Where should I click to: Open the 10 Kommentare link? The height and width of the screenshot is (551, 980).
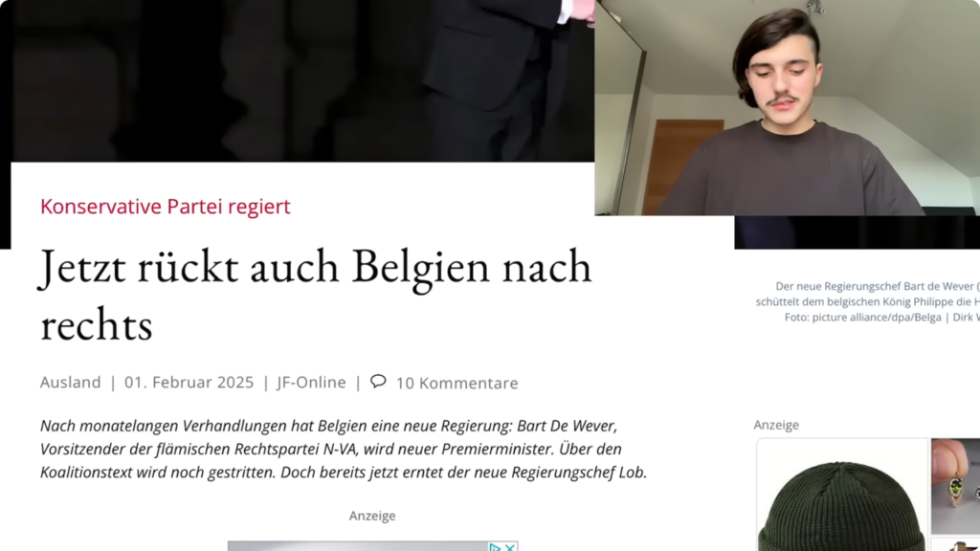coord(457,383)
